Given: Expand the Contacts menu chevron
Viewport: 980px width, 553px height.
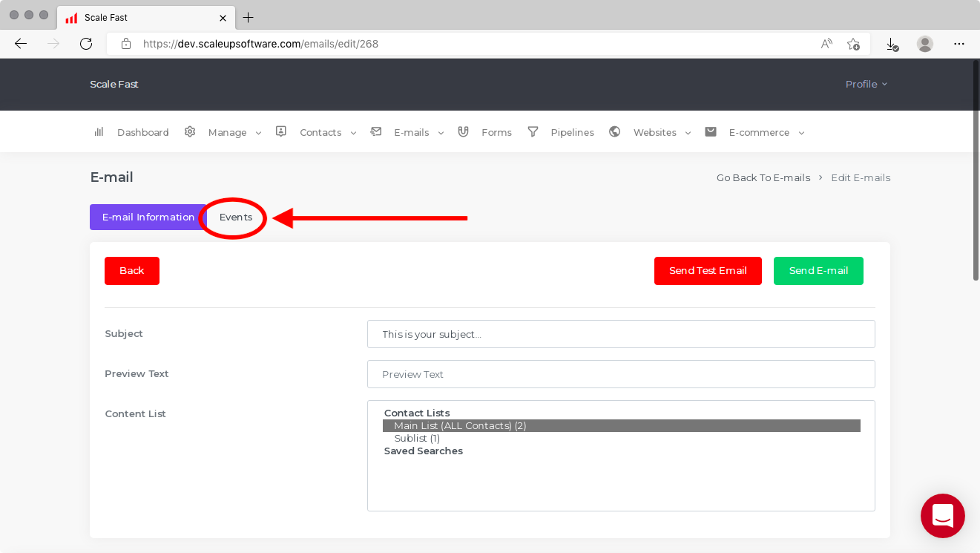Looking at the screenshot, I should pos(353,133).
